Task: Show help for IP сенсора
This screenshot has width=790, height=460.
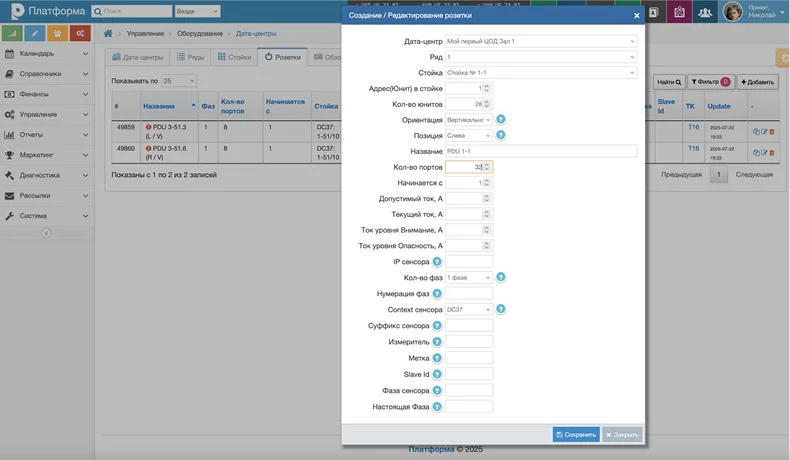Action: 437,261
